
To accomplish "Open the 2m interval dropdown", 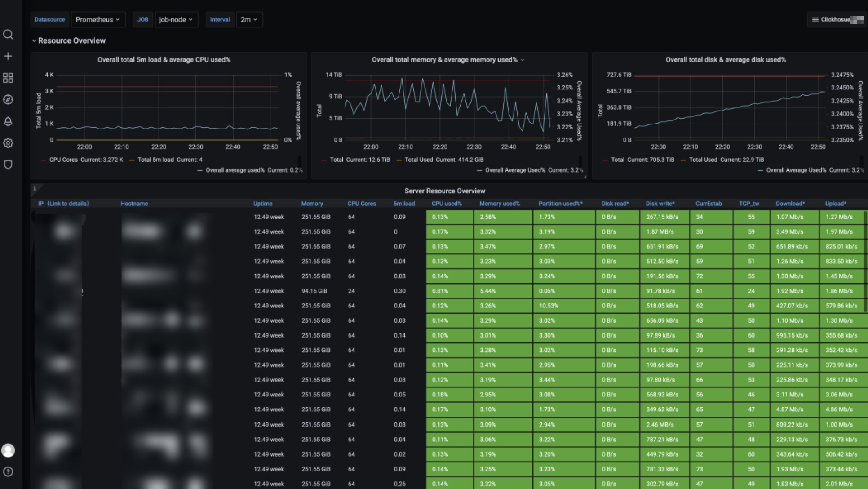I will click(249, 20).
